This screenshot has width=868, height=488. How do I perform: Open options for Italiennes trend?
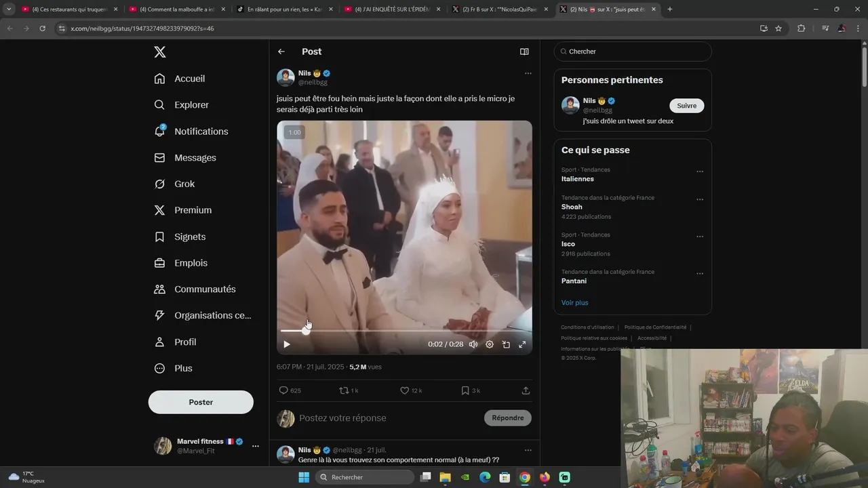click(700, 171)
